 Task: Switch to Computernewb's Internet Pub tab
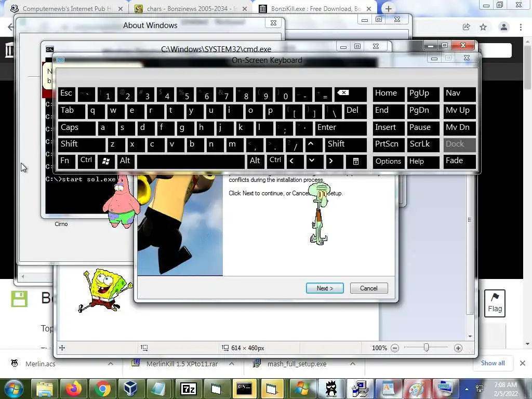point(66,8)
